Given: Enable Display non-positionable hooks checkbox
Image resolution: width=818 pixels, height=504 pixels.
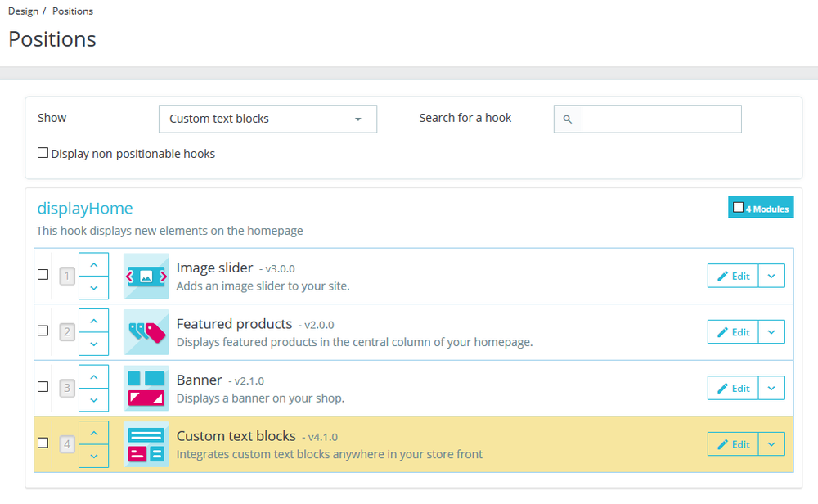Looking at the screenshot, I should (x=43, y=153).
